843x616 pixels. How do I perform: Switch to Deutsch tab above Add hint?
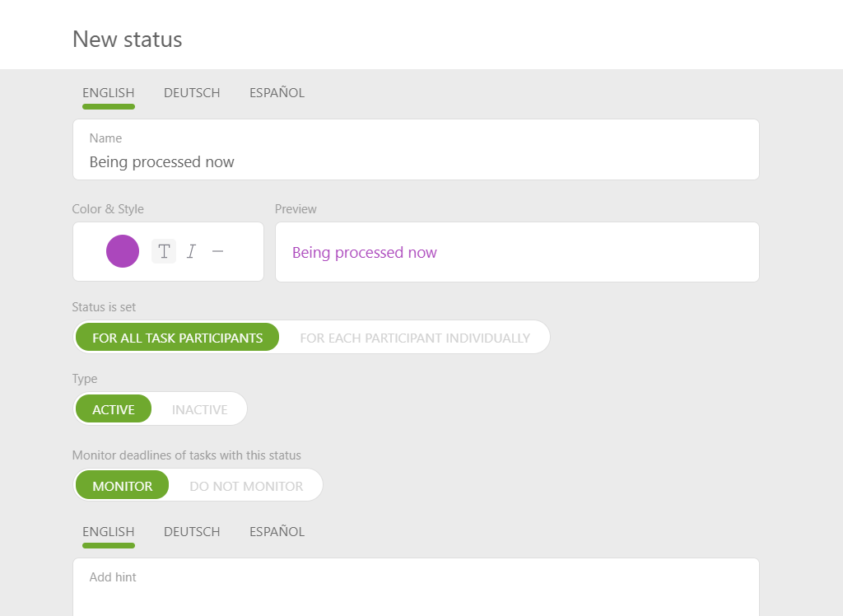click(192, 532)
